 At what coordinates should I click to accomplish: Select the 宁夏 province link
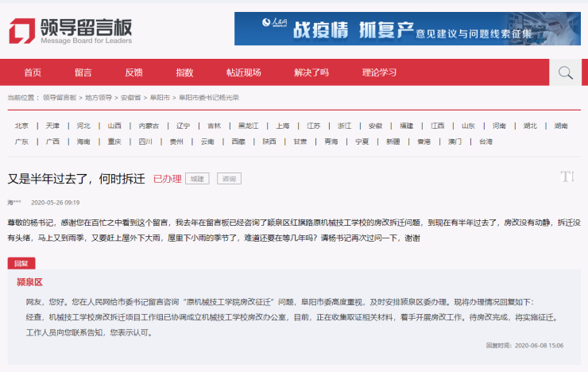pyautogui.click(x=362, y=141)
